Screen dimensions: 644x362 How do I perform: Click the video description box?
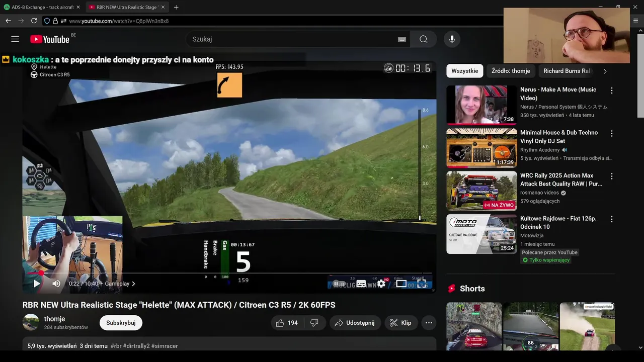[x=229, y=344]
